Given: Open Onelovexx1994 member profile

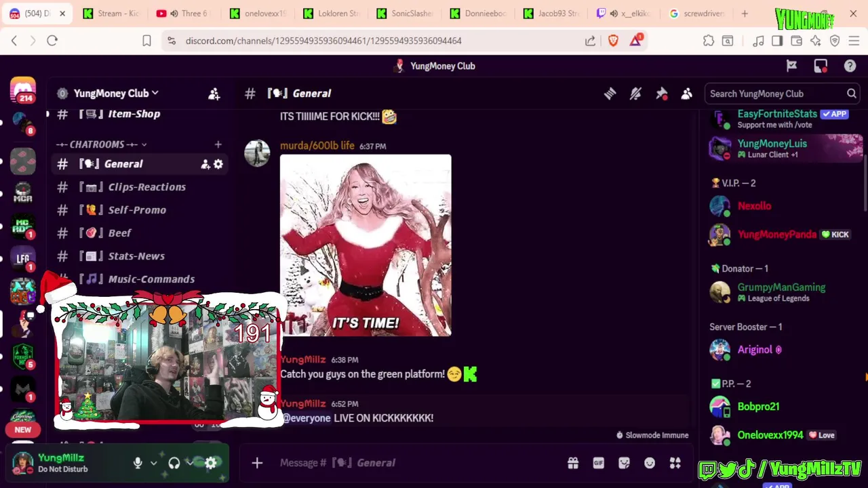Looking at the screenshot, I should (x=770, y=435).
